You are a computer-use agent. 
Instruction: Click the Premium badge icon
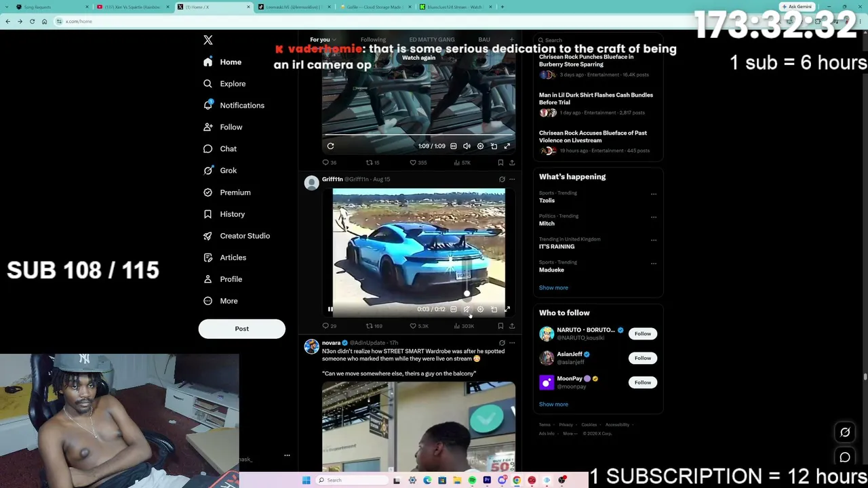coord(208,192)
